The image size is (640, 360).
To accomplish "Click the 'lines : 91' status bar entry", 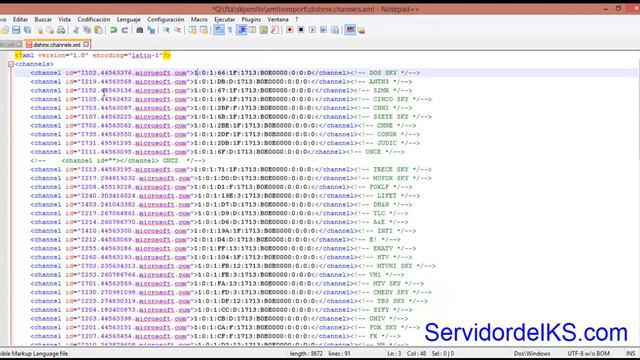I will coord(339,353).
